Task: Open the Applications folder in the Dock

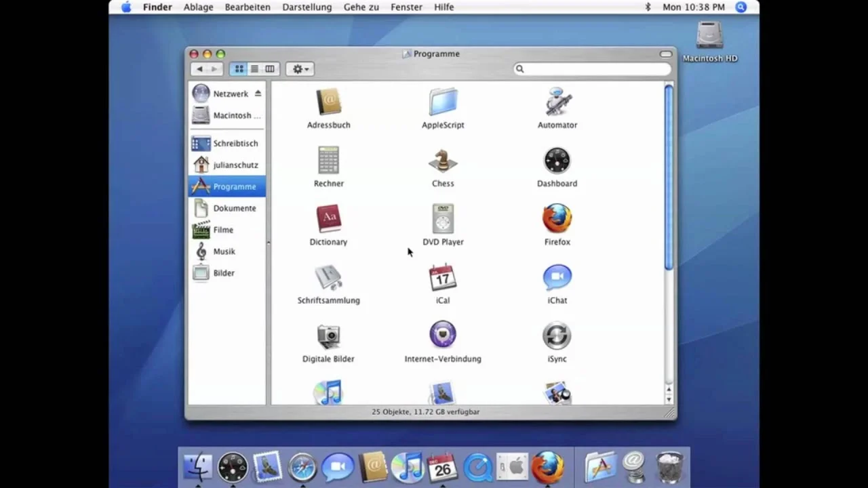Action: pos(599,467)
